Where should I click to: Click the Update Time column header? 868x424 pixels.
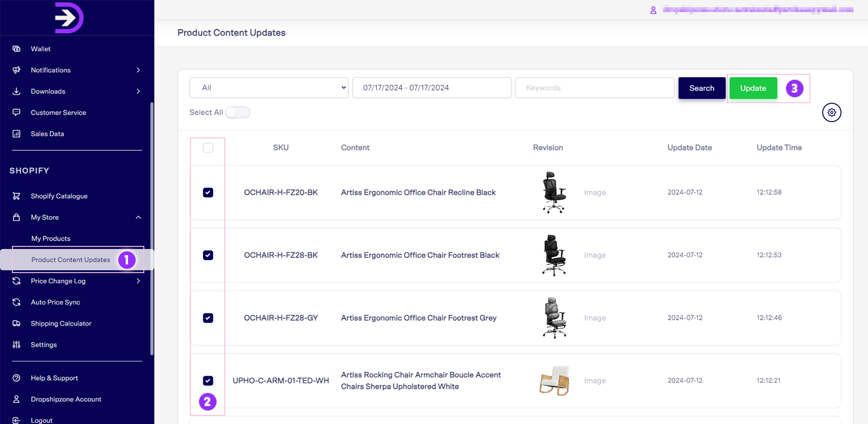779,148
